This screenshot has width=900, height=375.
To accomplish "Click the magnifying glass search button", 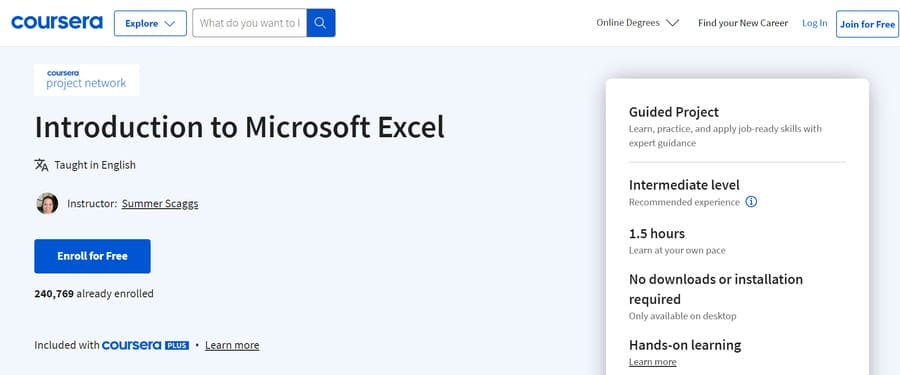I will pos(321,23).
